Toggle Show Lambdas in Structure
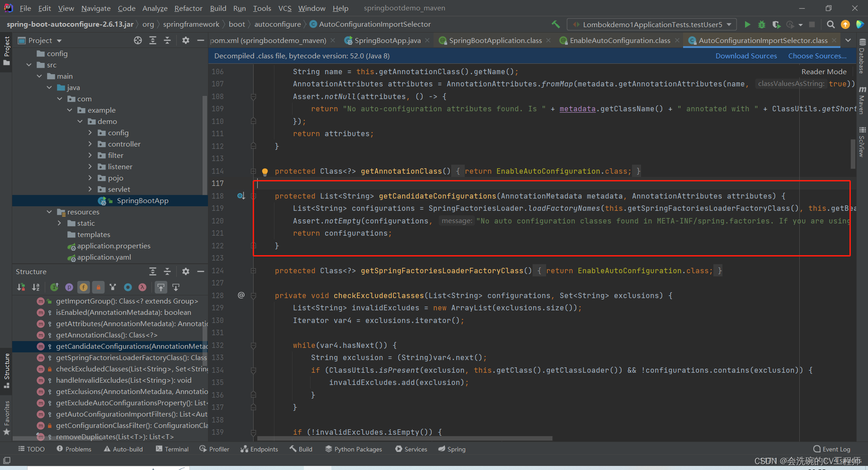 pos(142,287)
